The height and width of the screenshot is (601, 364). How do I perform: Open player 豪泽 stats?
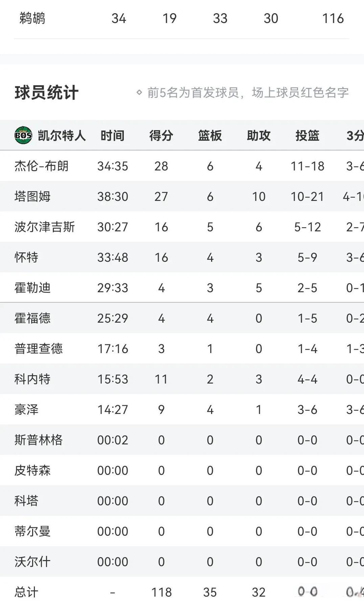point(26,410)
